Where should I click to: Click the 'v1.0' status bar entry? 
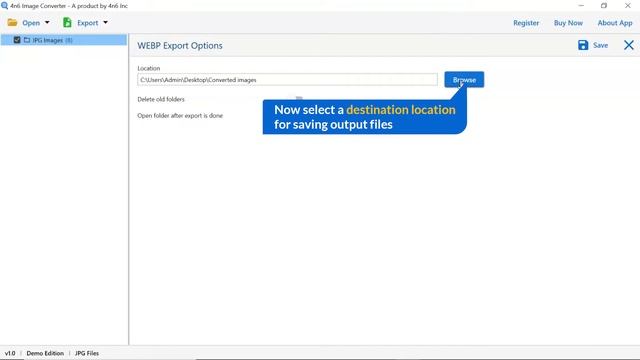point(10,353)
